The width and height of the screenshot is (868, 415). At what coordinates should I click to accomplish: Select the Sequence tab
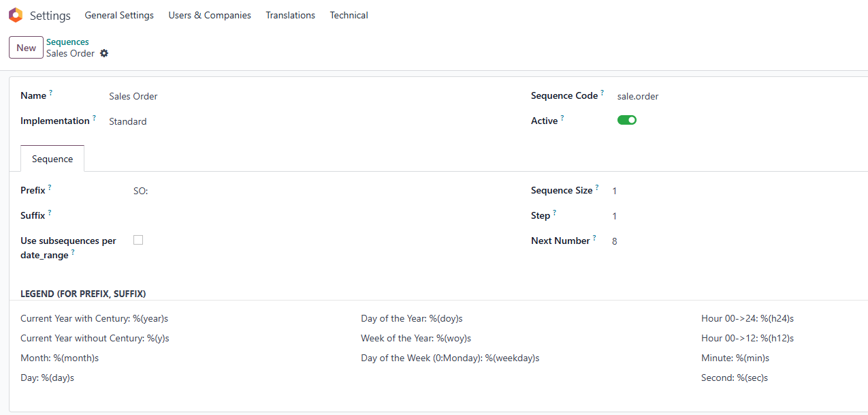point(52,159)
